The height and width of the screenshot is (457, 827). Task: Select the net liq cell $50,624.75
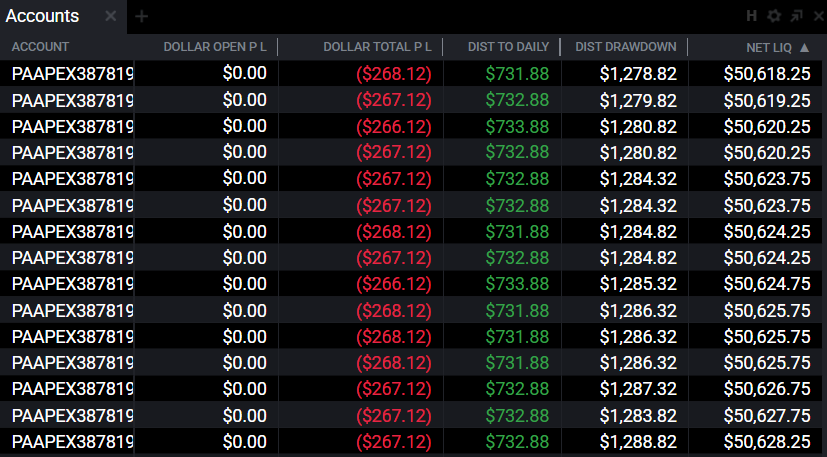point(767,284)
